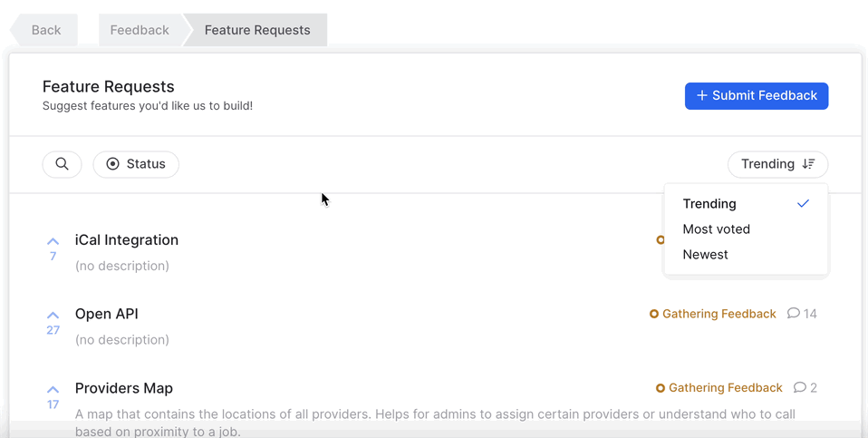Screen dimensions: 868x438
Task: Navigate to the Feedback breadcrumb
Action: [140, 30]
